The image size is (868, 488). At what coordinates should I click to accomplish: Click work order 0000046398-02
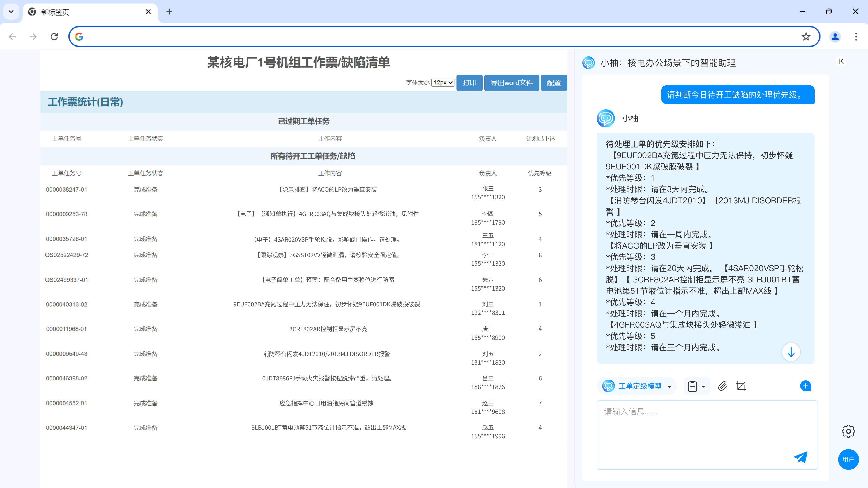(66, 378)
